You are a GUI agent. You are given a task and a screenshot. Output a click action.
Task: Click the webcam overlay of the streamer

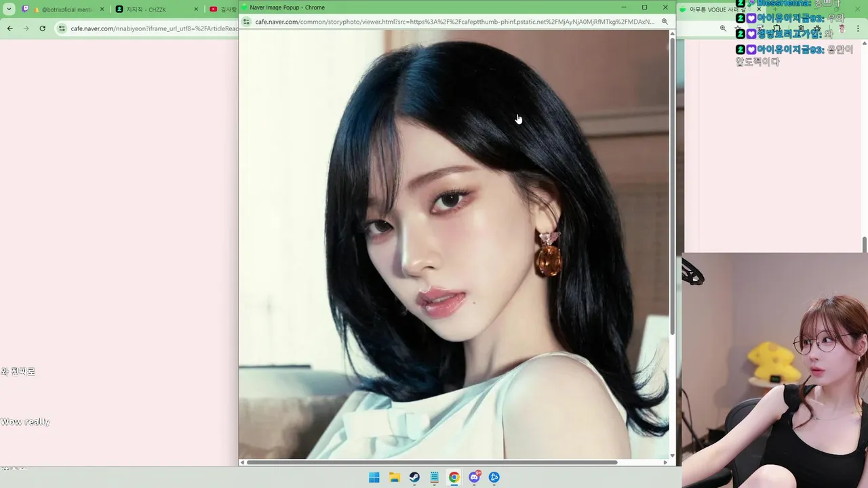774,370
